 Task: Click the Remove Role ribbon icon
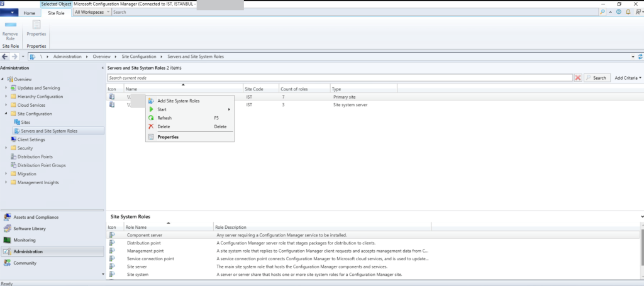point(10,26)
